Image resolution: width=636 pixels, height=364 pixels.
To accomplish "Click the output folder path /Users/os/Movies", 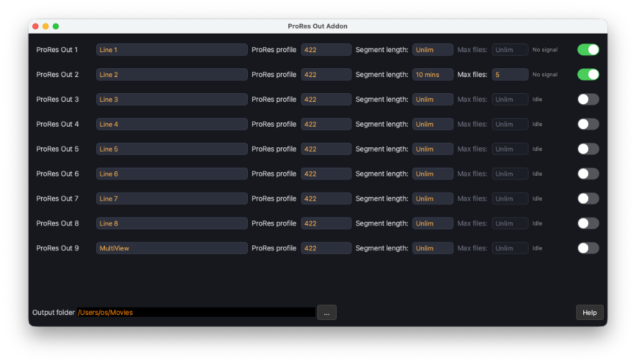I will (196, 312).
